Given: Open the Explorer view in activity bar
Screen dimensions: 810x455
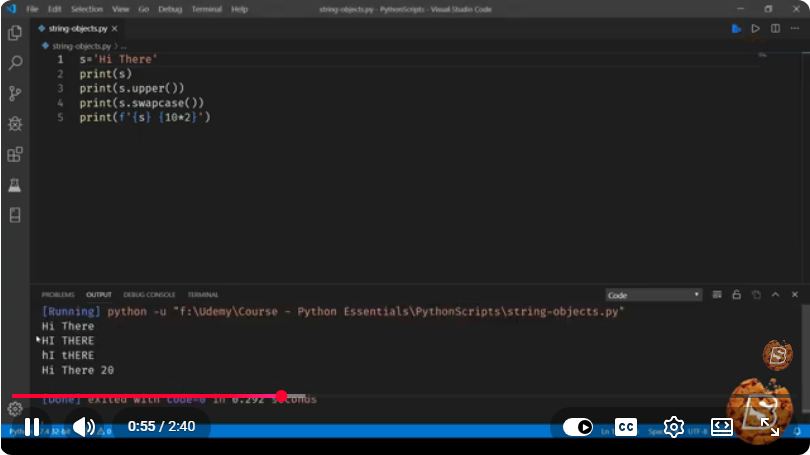Looking at the screenshot, I should click(x=15, y=33).
